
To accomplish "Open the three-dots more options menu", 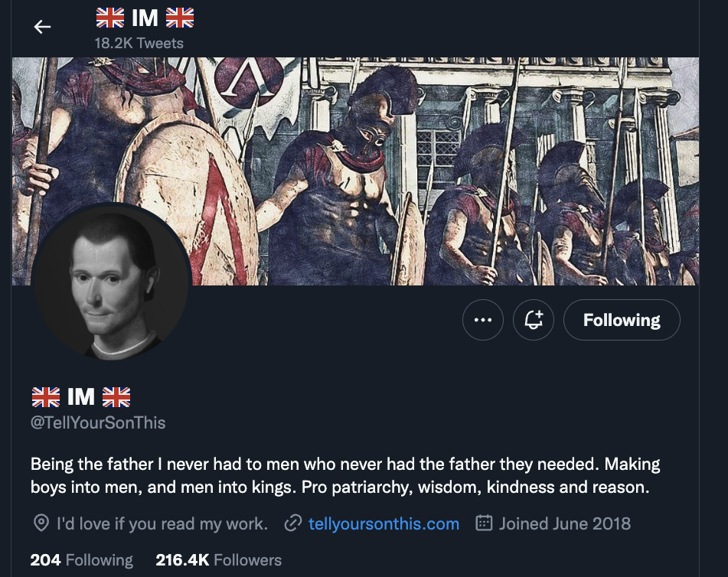I will (483, 320).
